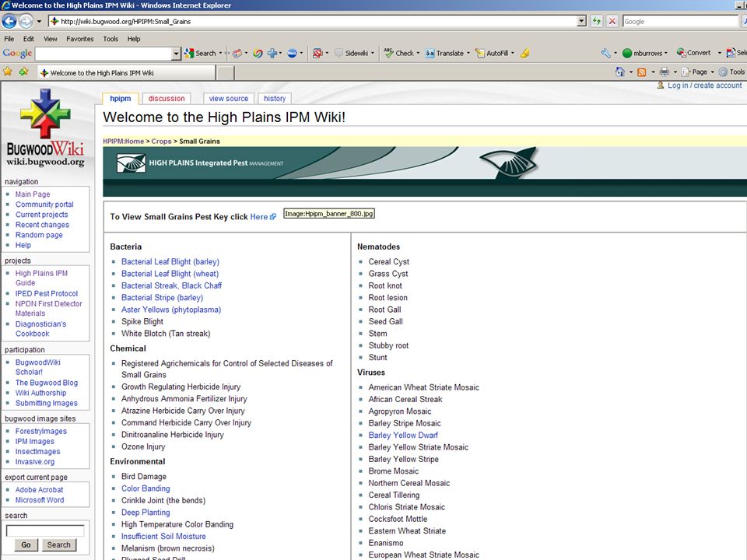747x560 pixels.
Task: Click the orange RSS feeds icon
Action: pyautogui.click(x=642, y=72)
